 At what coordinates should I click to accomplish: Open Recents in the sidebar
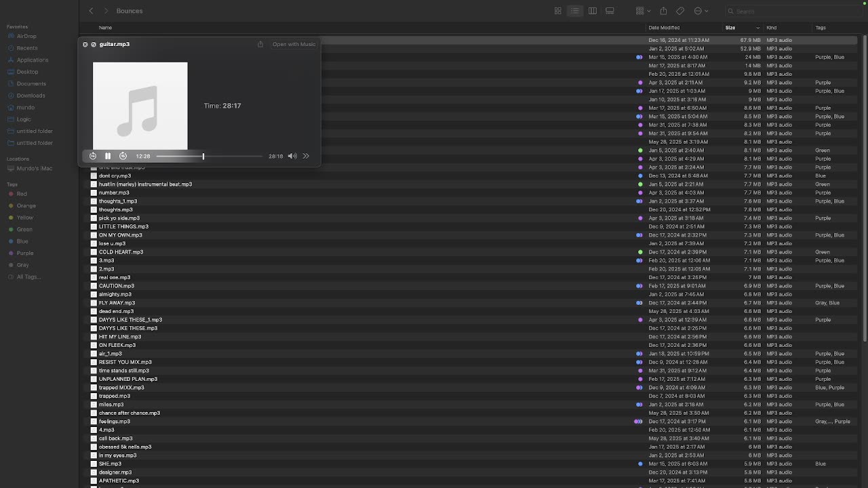coord(27,48)
